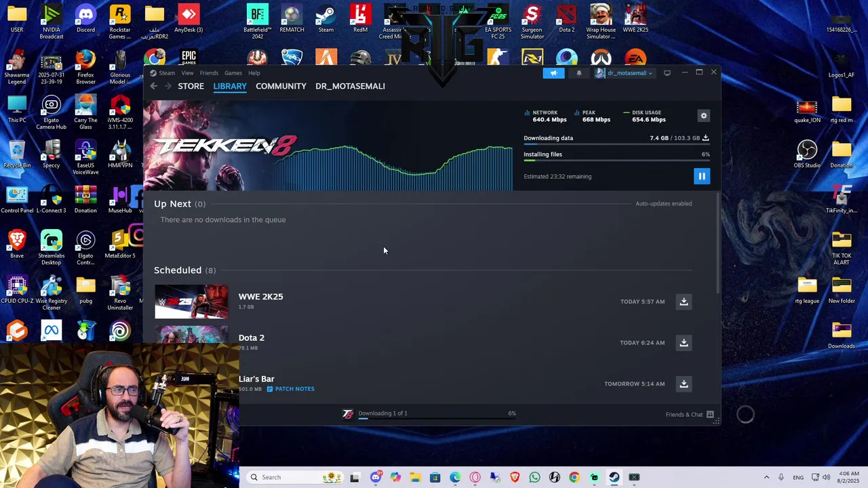Click the microphone icon in system tray
The width and height of the screenshot is (868, 488).
click(x=781, y=477)
